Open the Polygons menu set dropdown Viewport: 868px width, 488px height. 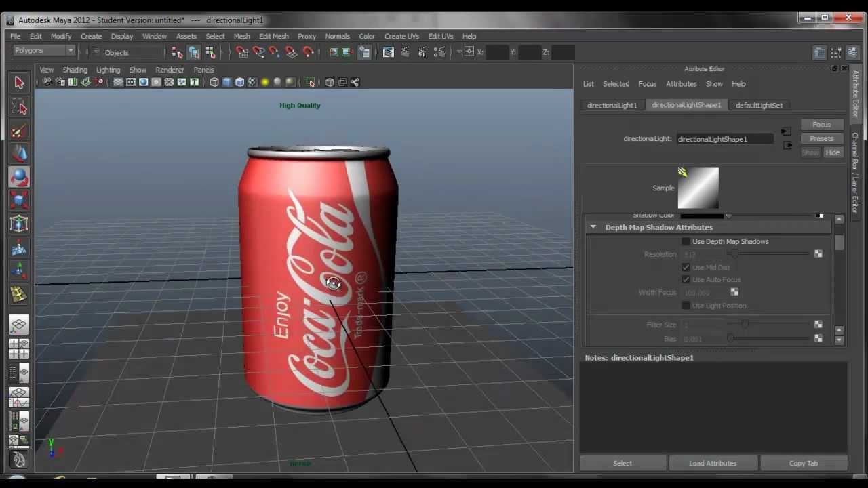[x=43, y=51]
